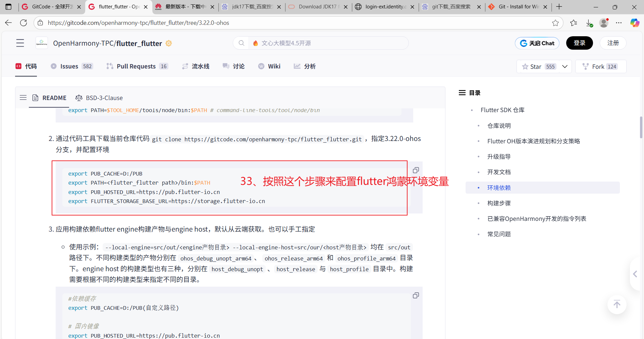Switch to the GitCode 全球开发 browser tab
Screen dimensions: 644x339
pyautogui.click(x=51, y=7)
